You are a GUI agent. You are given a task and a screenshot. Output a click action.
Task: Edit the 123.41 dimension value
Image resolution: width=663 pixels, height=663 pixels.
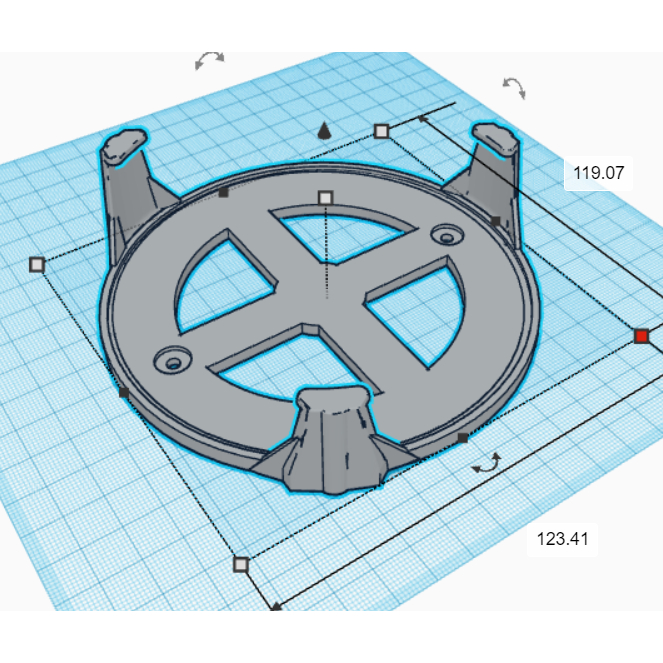tap(562, 539)
